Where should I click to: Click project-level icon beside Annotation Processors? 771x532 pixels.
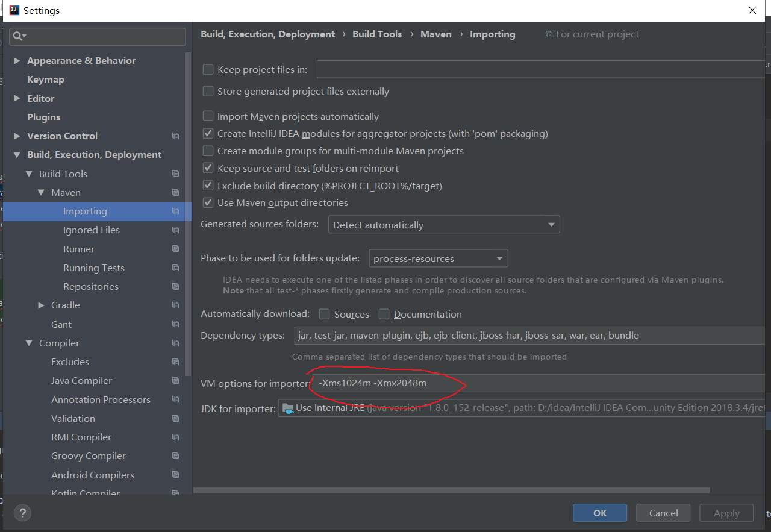tap(175, 399)
